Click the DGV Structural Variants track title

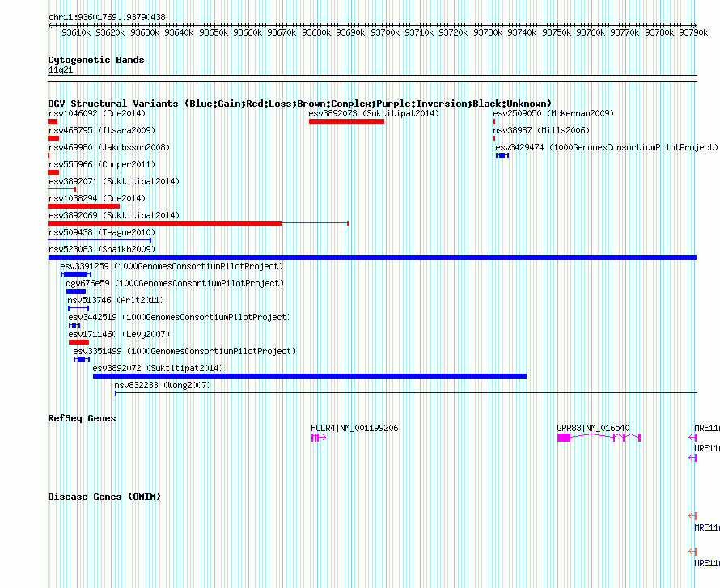[299, 104]
